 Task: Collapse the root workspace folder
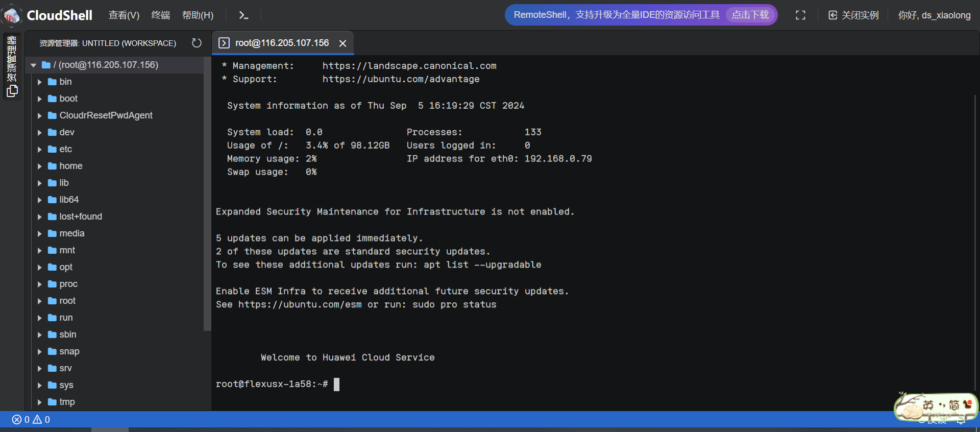click(x=34, y=65)
